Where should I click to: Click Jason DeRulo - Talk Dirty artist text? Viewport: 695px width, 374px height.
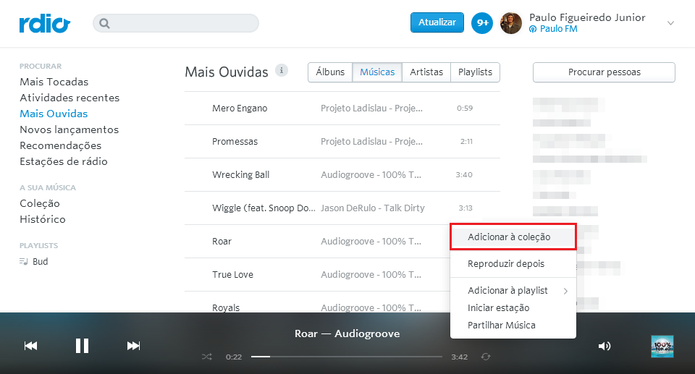click(373, 208)
